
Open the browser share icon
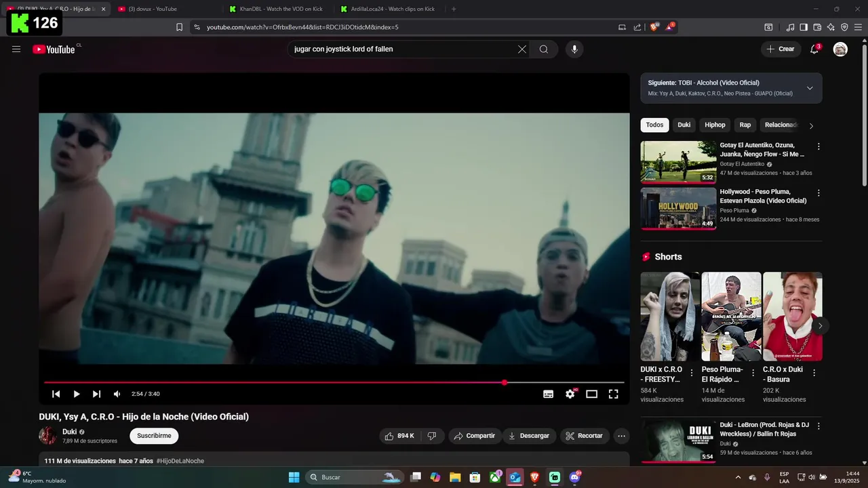coord(637,27)
